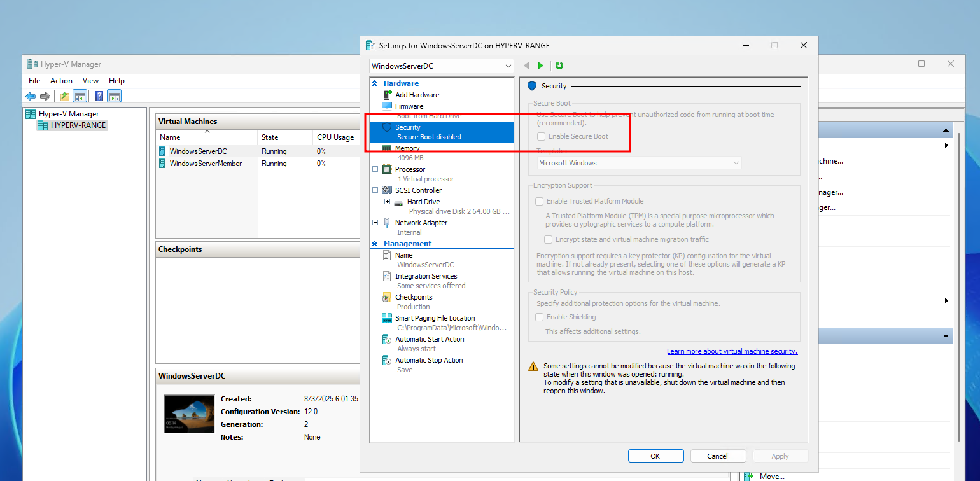
Task: Open Automatic Stop Action settings
Action: point(429,360)
